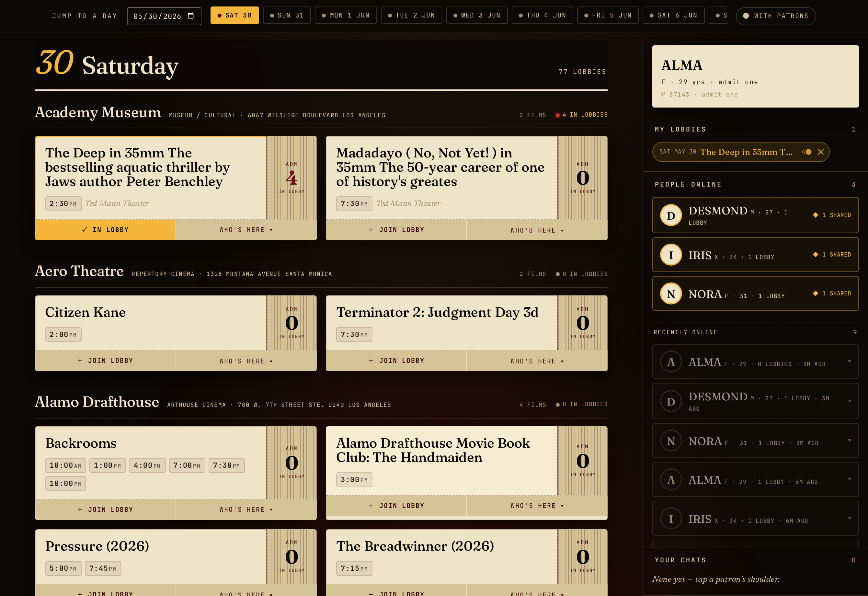Expand recently online Desmond 3m ago row
The height and width of the screenshot is (596, 868).
pyautogui.click(x=755, y=401)
